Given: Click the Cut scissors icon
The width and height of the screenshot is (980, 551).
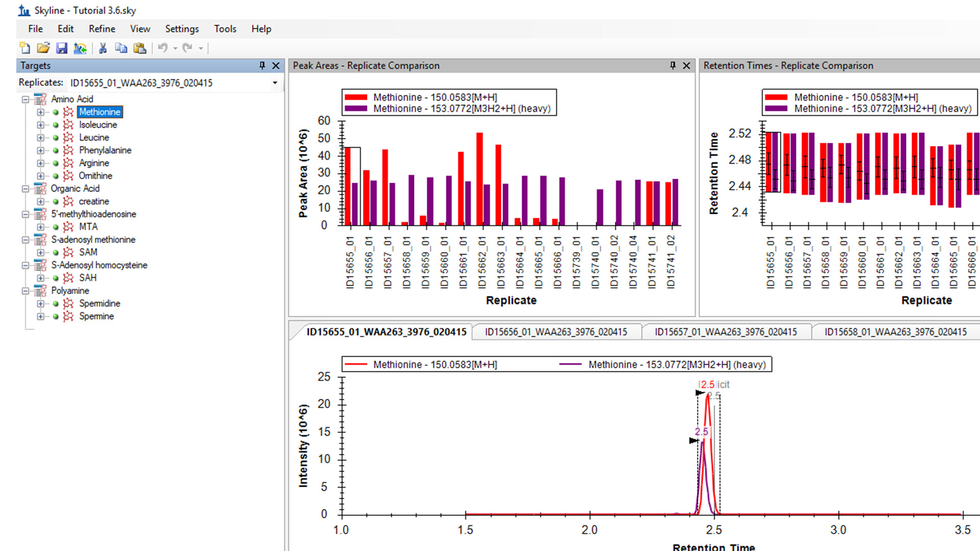Looking at the screenshot, I should pos(103,48).
